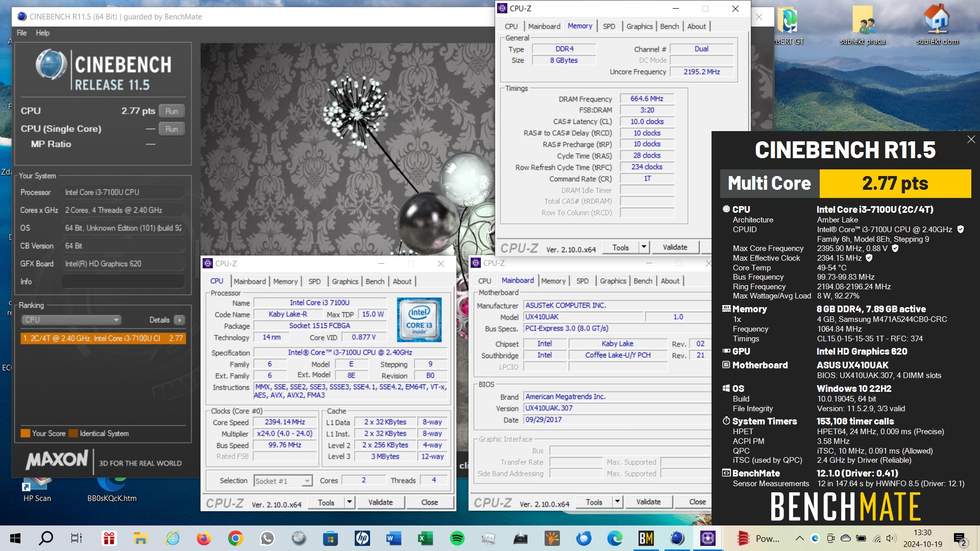Open the Wi-Fi network tray icon

point(877,538)
